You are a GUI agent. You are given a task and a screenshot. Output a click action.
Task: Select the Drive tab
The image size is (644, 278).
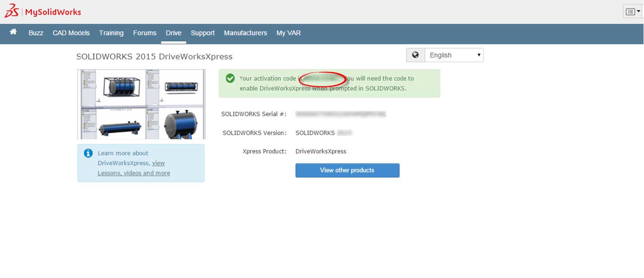[x=173, y=33]
